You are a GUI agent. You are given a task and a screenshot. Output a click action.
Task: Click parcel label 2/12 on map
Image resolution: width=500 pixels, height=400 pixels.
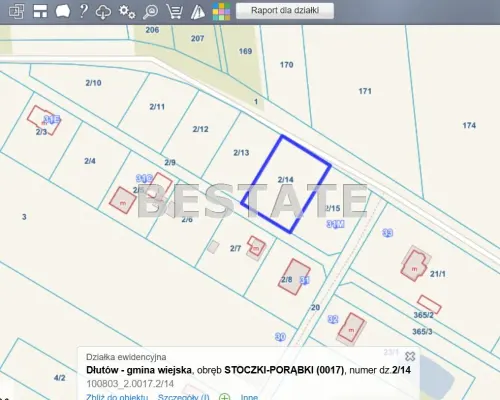[200, 129]
